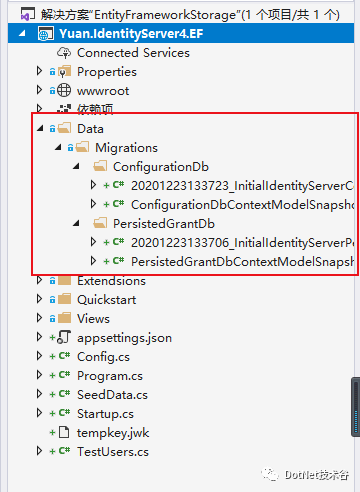Select the Data folder label
This screenshot has height=492, width=360.
(x=90, y=129)
